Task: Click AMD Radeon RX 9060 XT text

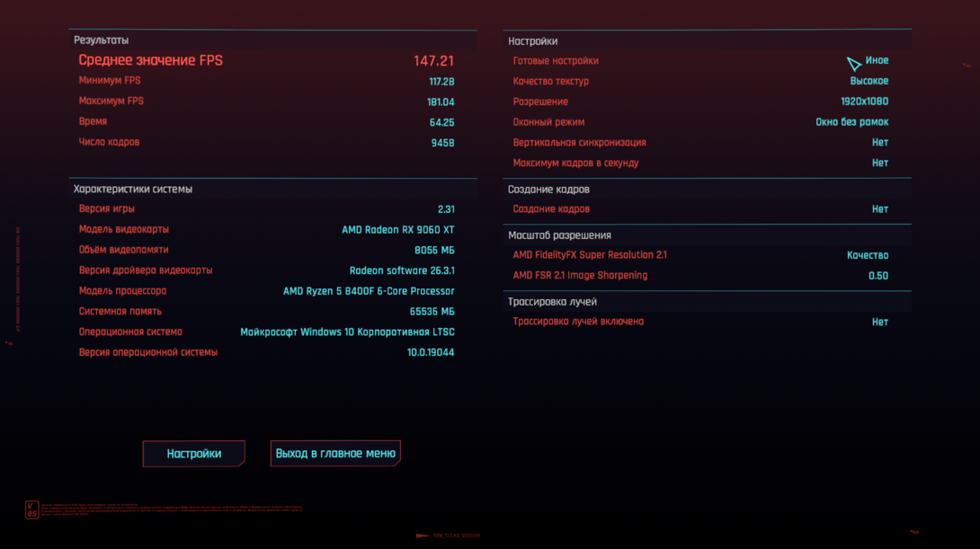Action: click(398, 230)
